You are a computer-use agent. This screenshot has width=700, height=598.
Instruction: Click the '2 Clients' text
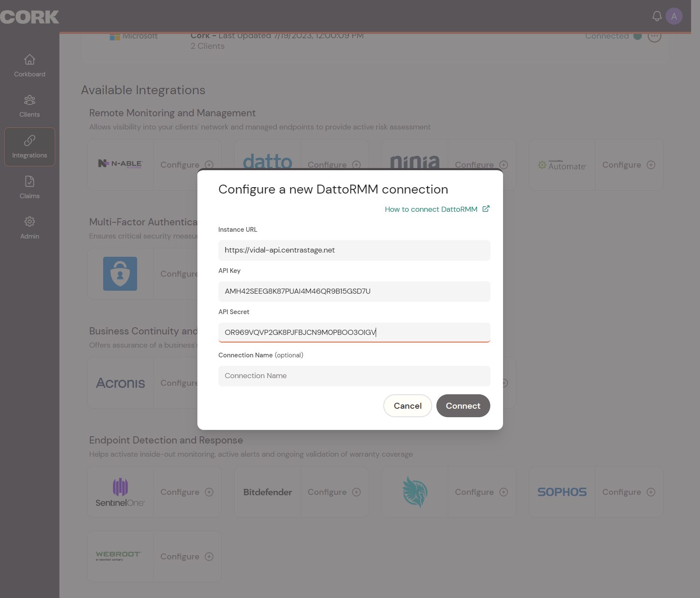(x=208, y=46)
